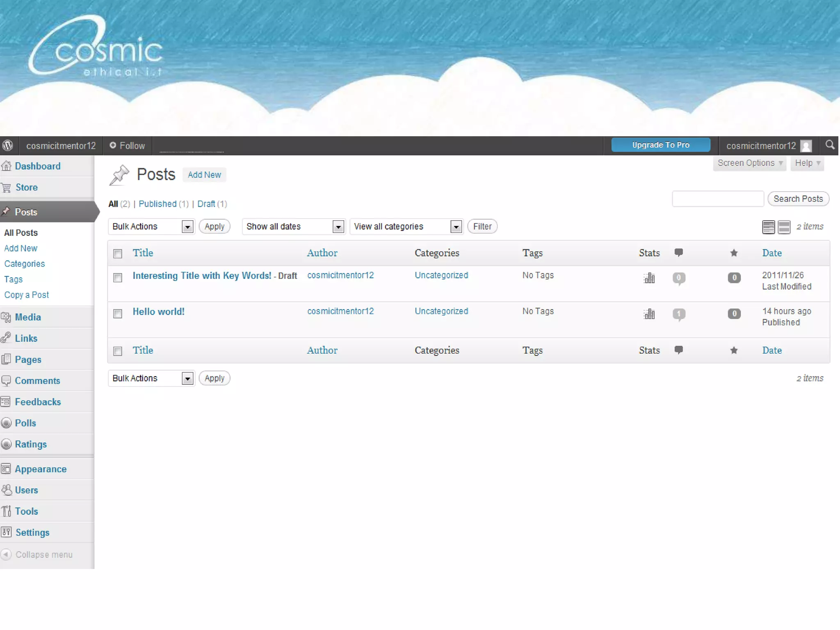This screenshot has width=840, height=630.
Task: Filter posts by Draft link
Action: (x=206, y=204)
